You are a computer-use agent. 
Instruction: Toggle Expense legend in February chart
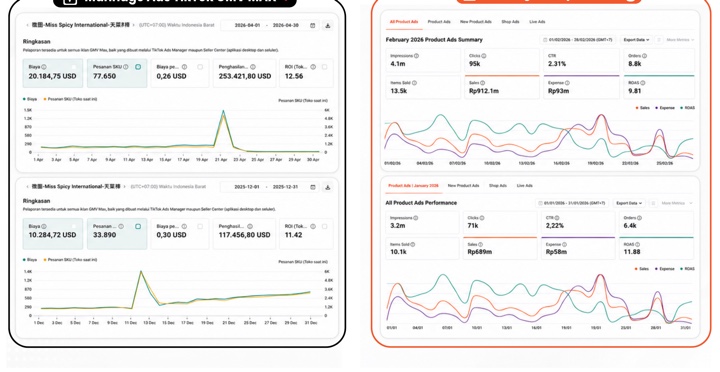pyautogui.click(x=665, y=108)
